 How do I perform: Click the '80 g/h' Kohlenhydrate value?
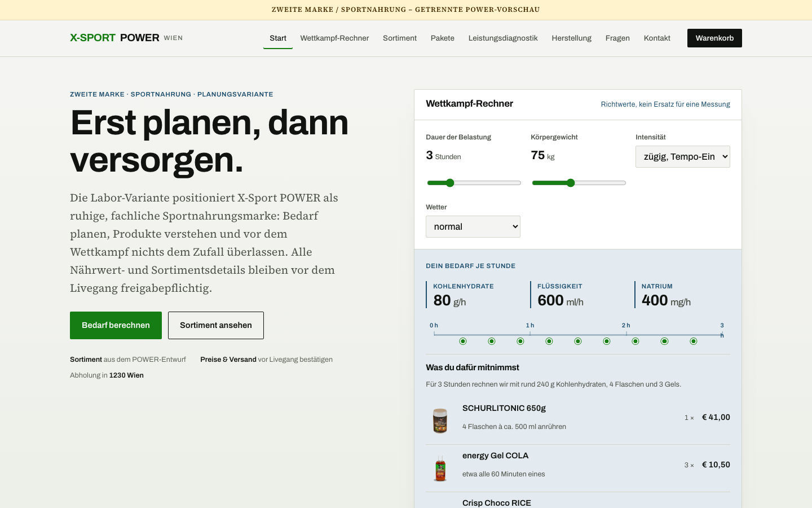pyautogui.click(x=450, y=300)
